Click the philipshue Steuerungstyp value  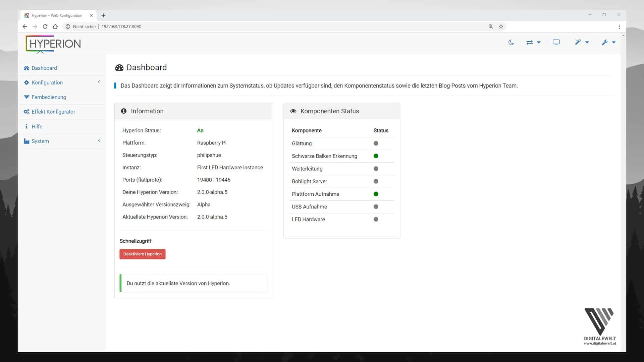[209, 155]
